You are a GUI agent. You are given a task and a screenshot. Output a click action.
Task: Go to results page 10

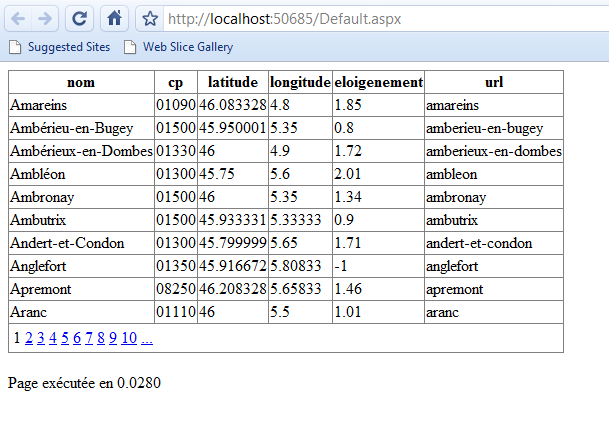[129, 338]
